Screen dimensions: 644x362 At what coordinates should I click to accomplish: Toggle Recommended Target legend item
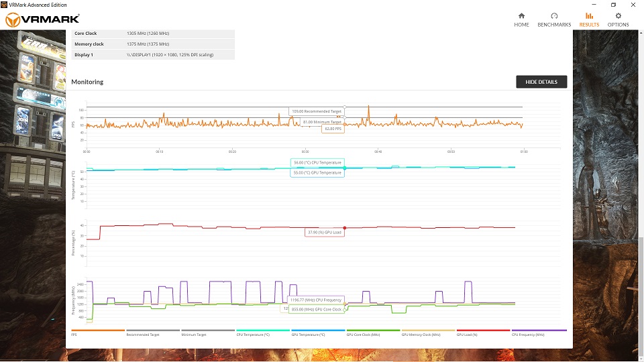coord(153,333)
